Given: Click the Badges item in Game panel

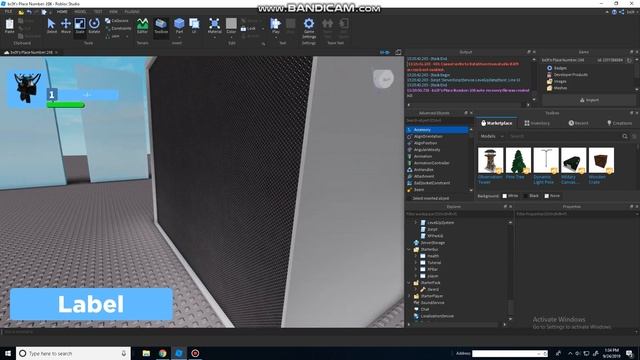Looking at the screenshot, I should [x=557, y=68].
